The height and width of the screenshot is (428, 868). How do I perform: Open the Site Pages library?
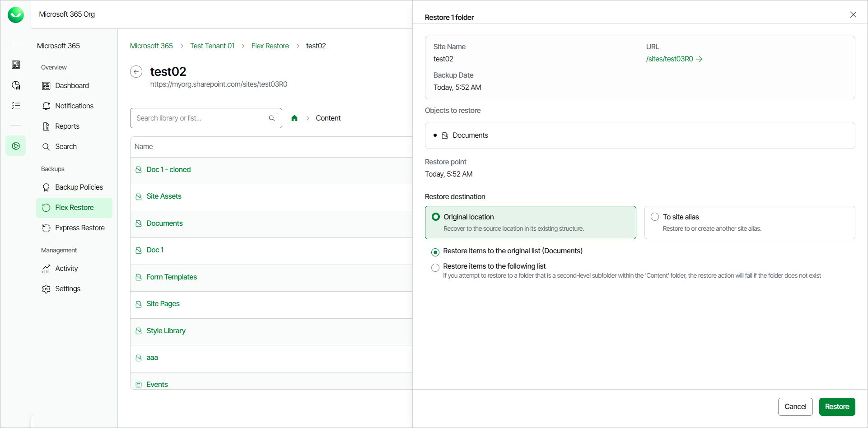(163, 303)
